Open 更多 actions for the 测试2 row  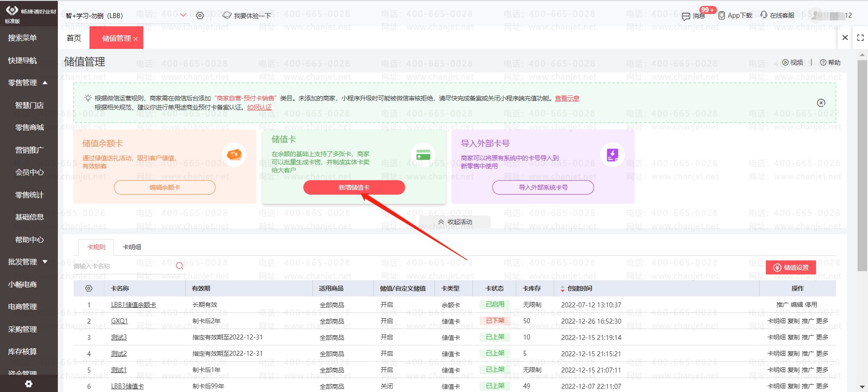coord(822,354)
